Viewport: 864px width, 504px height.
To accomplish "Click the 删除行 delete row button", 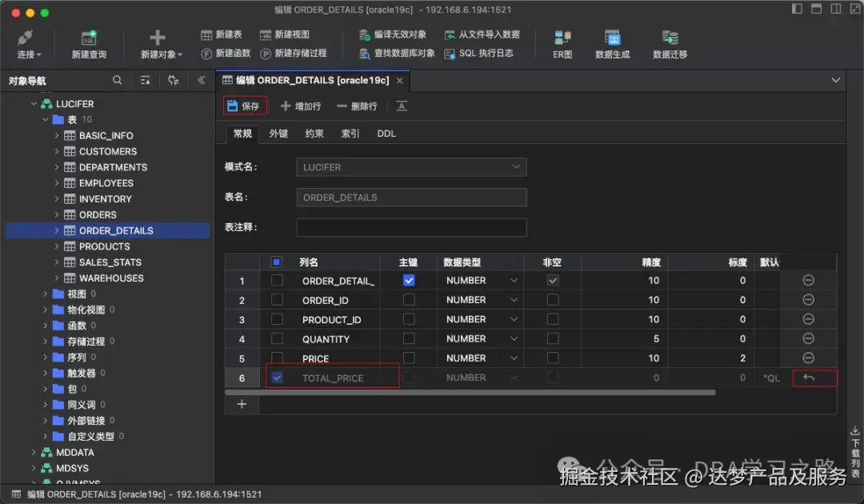I will click(x=357, y=106).
